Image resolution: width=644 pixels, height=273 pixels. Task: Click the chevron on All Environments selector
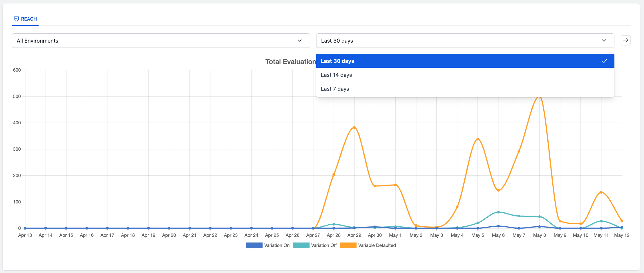(300, 41)
